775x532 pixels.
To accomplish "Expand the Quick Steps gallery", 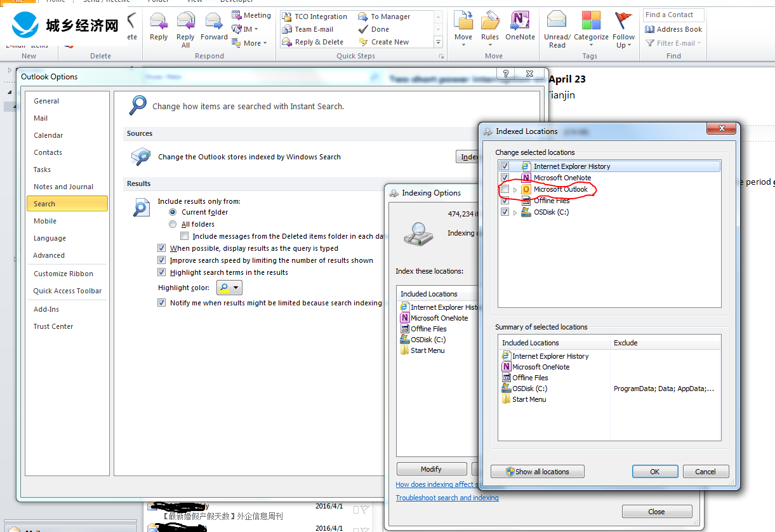I will (438, 42).
